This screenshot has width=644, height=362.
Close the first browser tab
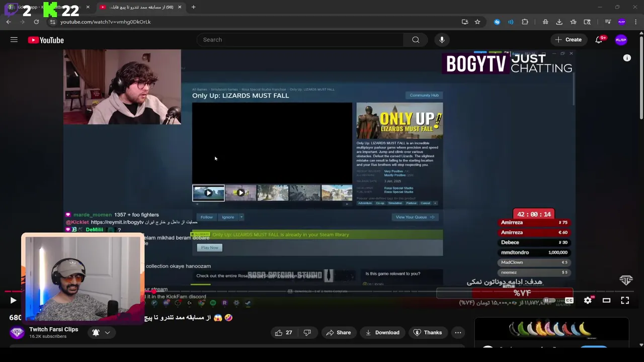coord(88,7)
